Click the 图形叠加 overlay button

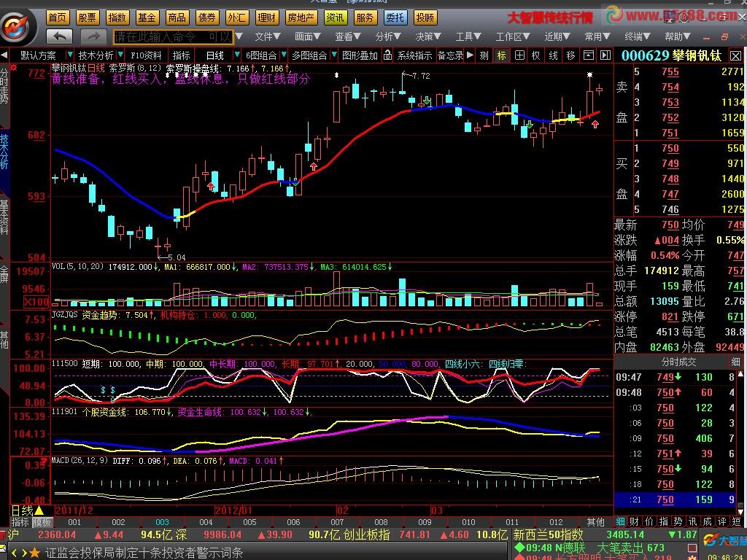(360, 55)
